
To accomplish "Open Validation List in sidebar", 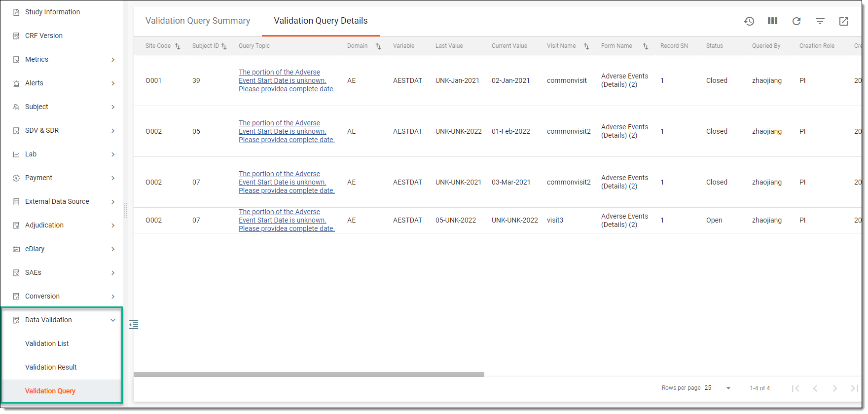I will (47, 343).
